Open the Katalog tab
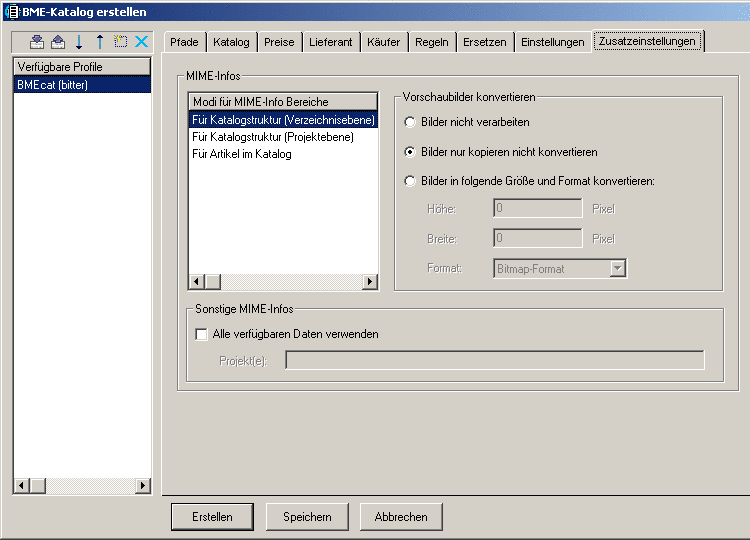The height and width of the screenshot is (540, 750). click(x=232, y=42)
